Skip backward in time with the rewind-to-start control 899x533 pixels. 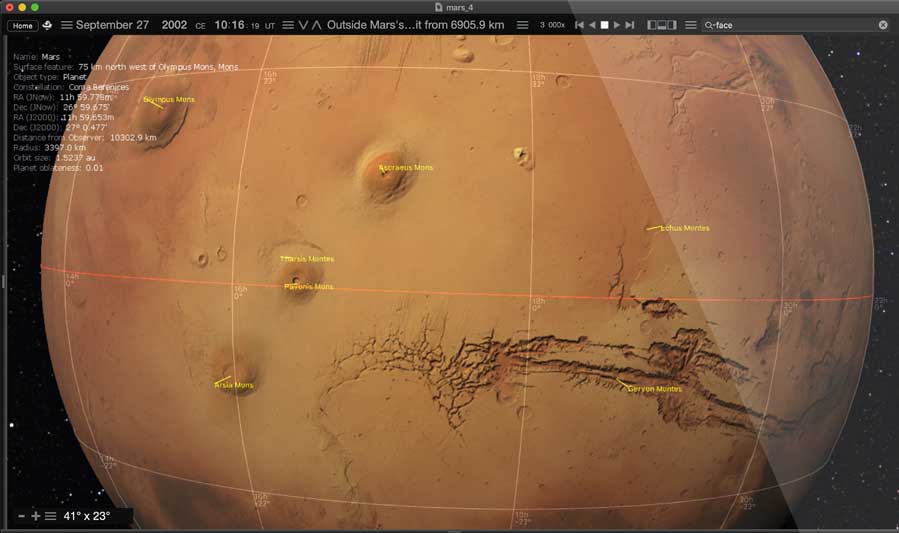pyautogui.click(x=579, y=25)
